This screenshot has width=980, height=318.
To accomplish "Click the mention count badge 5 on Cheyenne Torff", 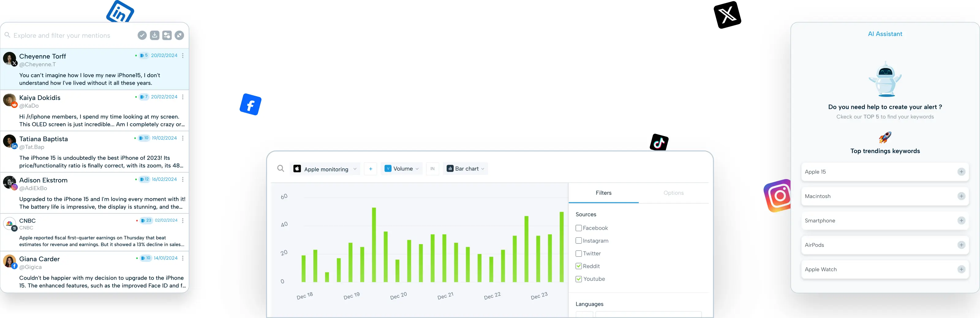I will [144, 56].
